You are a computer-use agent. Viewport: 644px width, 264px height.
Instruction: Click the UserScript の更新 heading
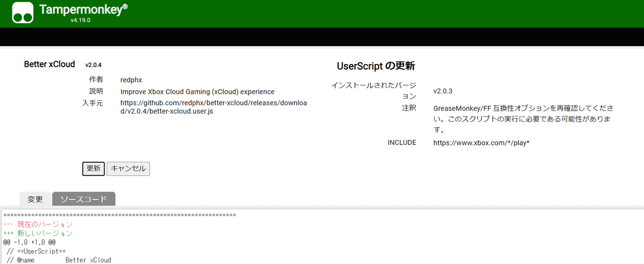coord(376,67)
